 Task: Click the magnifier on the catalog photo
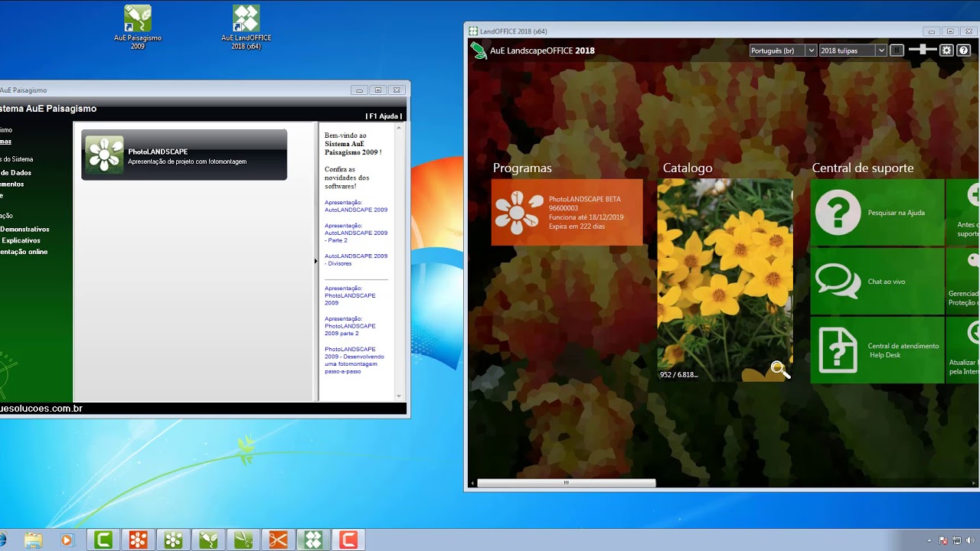coord(779,370)
